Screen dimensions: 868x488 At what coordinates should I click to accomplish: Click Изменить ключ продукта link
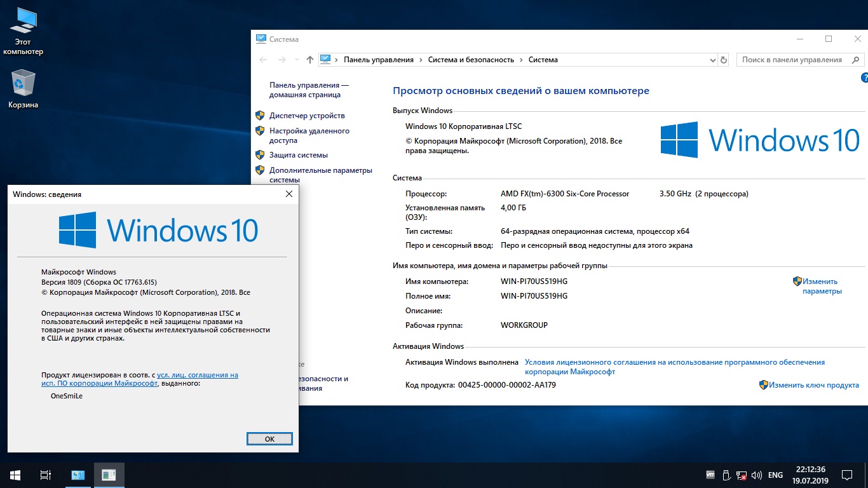814,385
